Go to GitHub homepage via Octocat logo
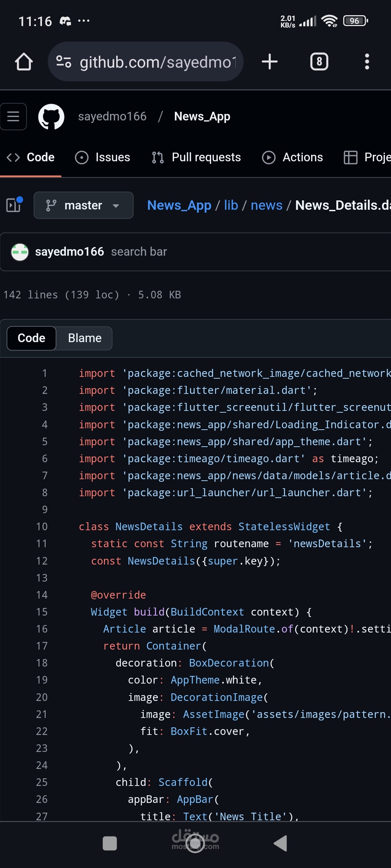This screenshot has height=868, width=391. point(51,116)
